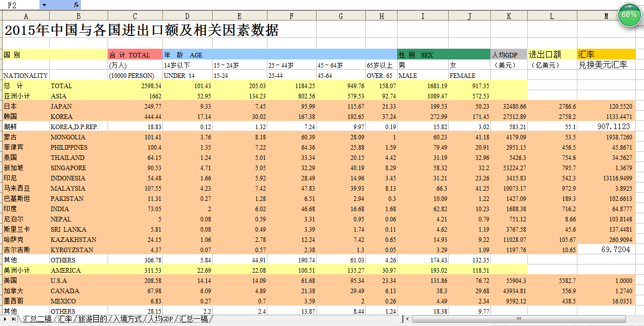The width and height of the screenshot is (644, 326).
Task: Switch to the 入境方式 sheet tab
Action: tap(128, 319)
